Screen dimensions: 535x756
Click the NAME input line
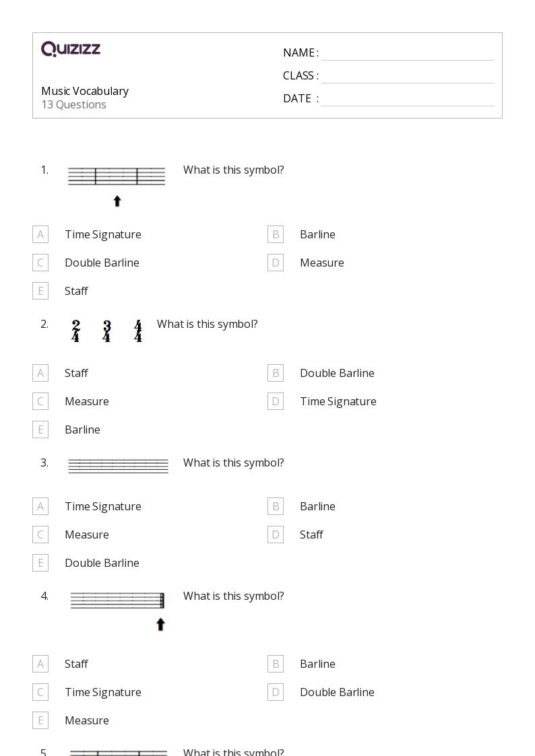tap(407, 53)
